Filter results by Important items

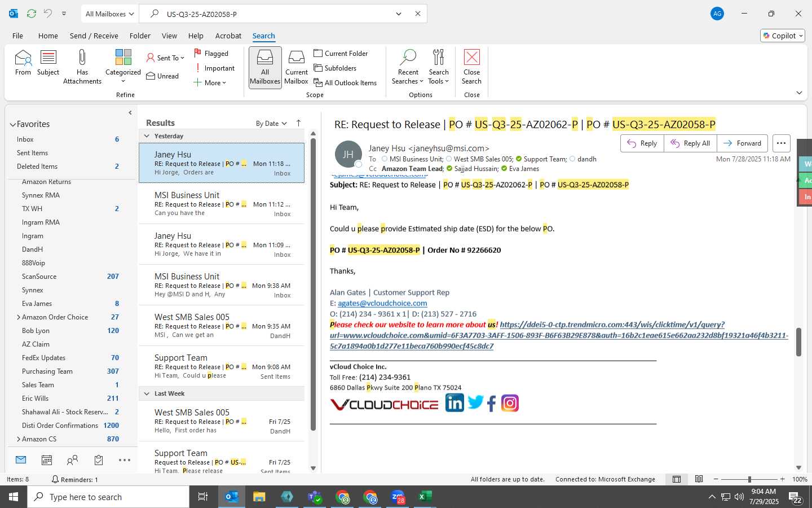click(215, 68)
